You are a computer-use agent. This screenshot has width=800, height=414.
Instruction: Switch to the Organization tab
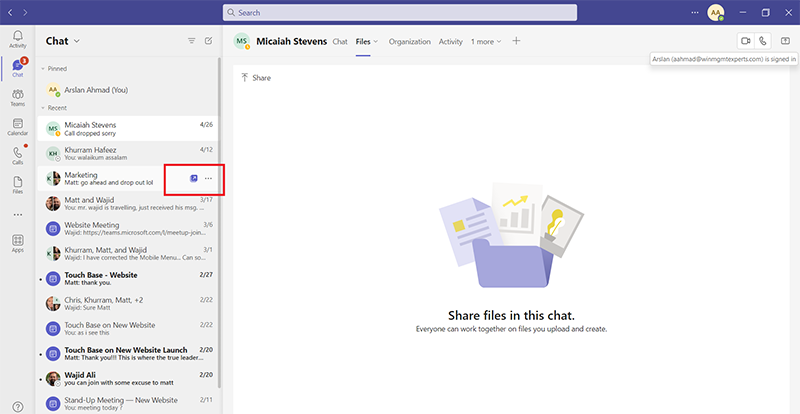(x=410, y=42)
